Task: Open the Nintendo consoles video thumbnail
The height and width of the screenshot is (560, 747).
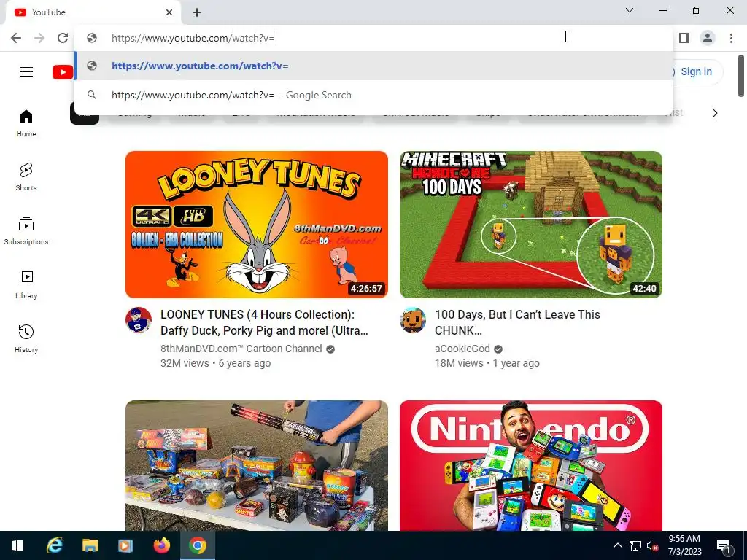Action: click(531, 466)
